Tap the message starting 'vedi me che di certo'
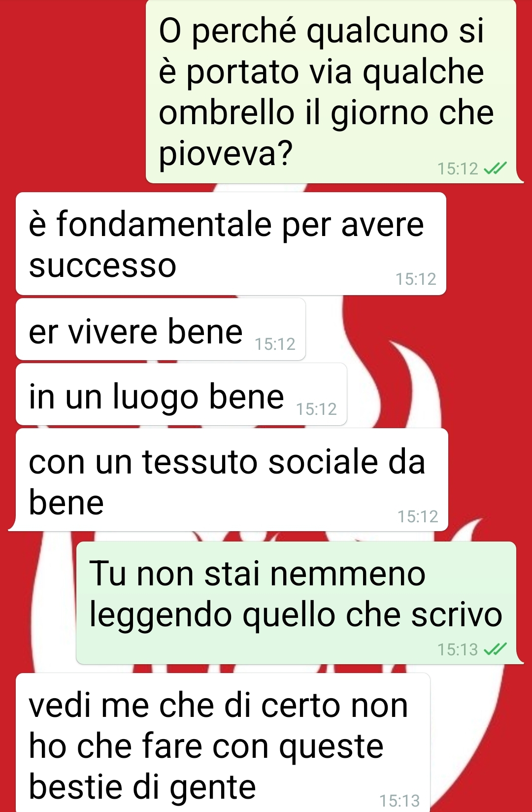Image resolution: width=532 pixels, height=812 pixels. coord(223,743)
